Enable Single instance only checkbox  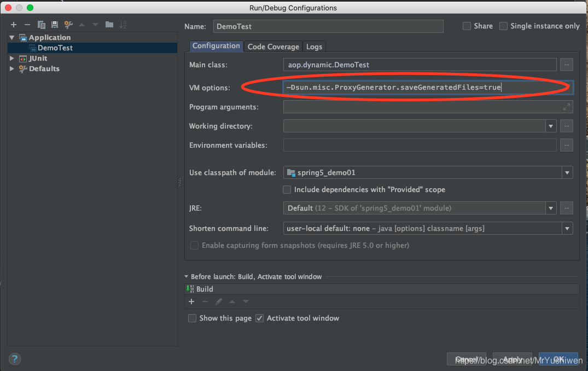(503, 26)
